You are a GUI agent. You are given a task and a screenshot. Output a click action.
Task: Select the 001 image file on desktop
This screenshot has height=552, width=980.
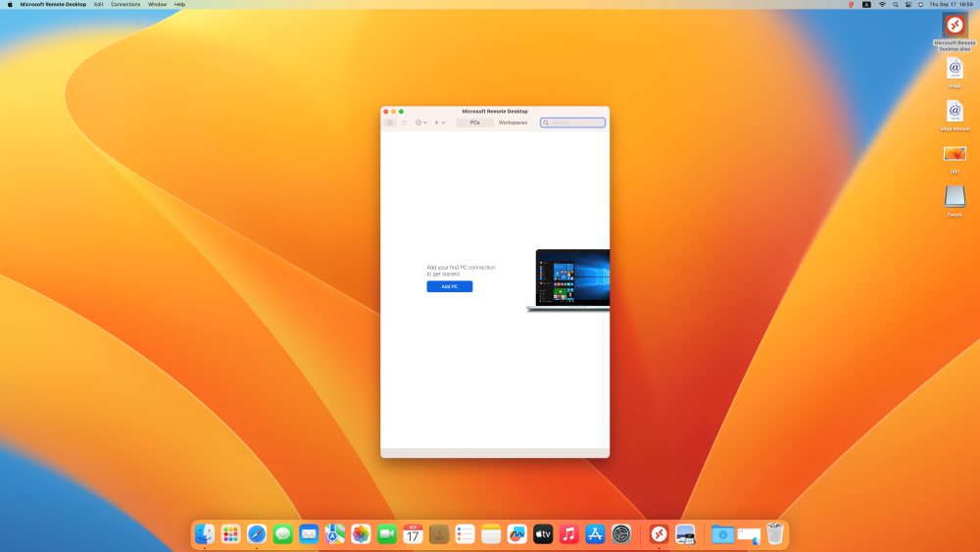955,154
